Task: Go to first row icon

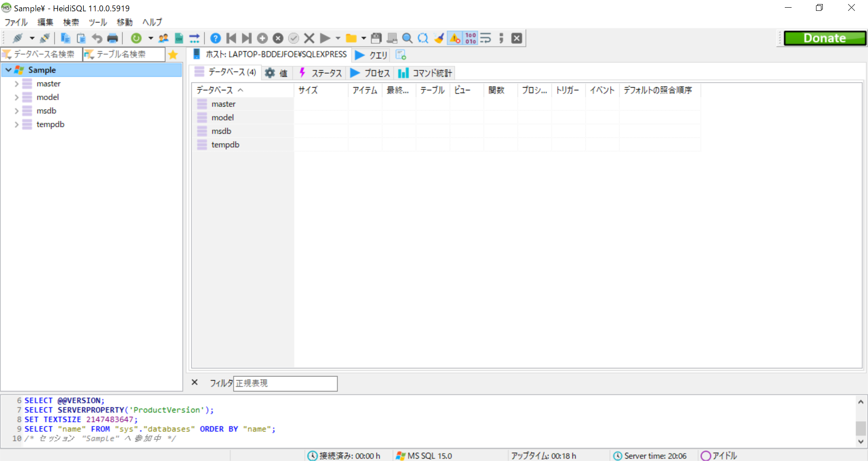Action: (231, 38)
